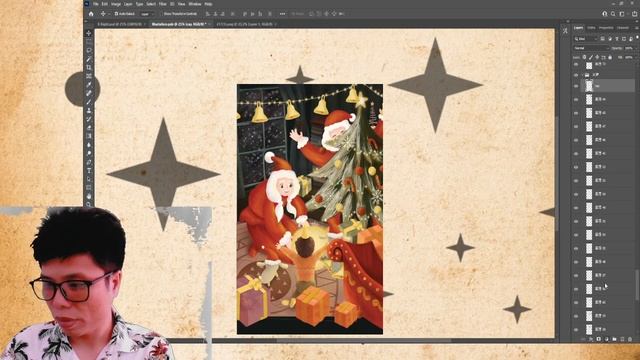Switch to the third document tab
640x360 pixels.
pyautogui.click(x=245, y=24)
